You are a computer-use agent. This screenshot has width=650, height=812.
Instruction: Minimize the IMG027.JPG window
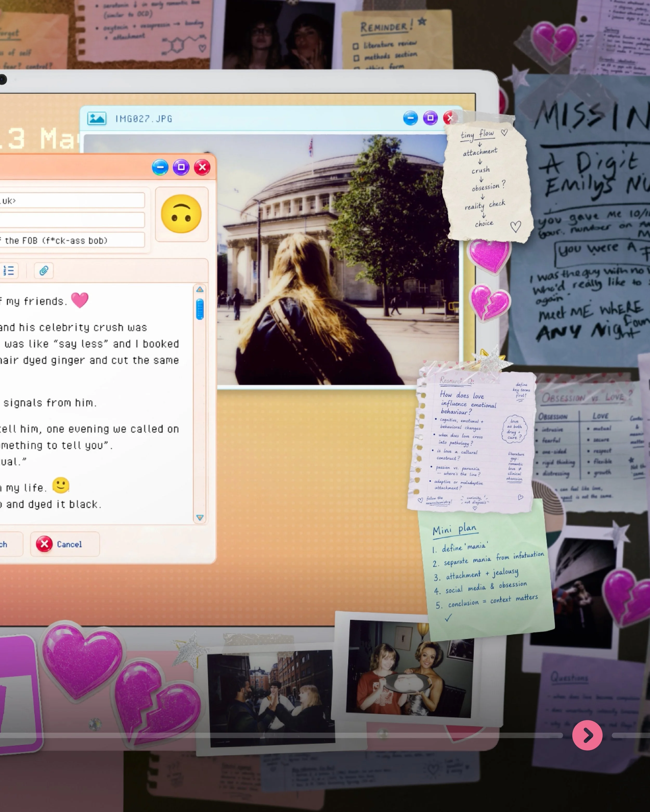(410, 118)
